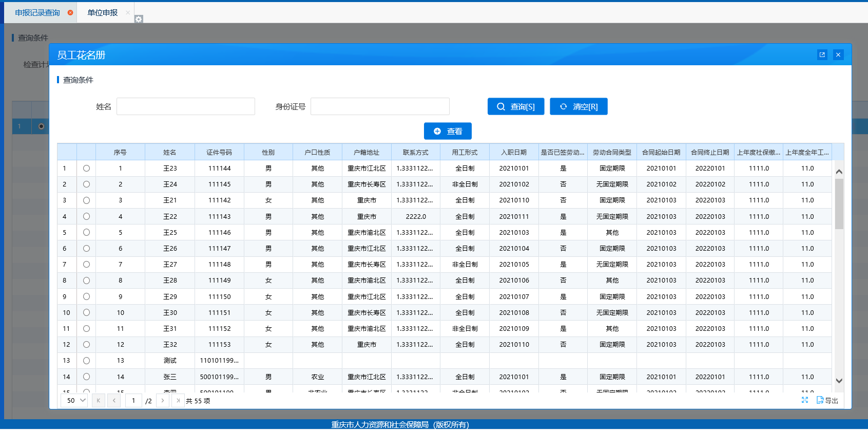Go to previous page of results
868x430 pixels.
click(114, 401)
